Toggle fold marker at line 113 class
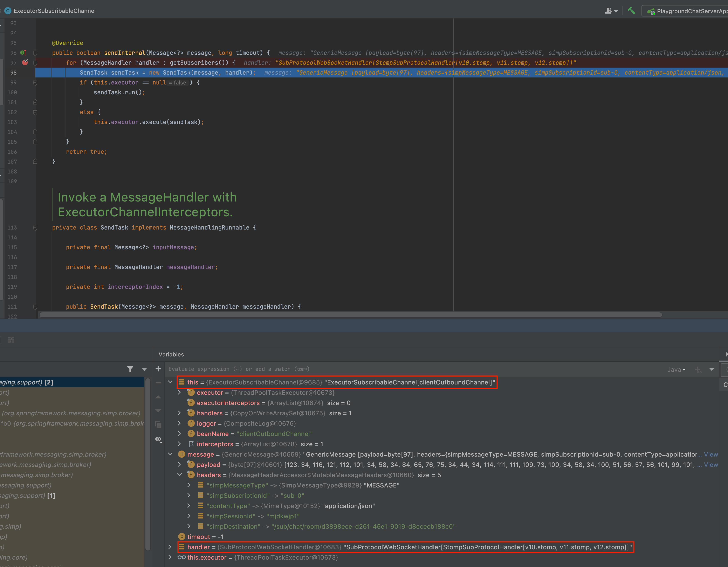 pos(35,228)
